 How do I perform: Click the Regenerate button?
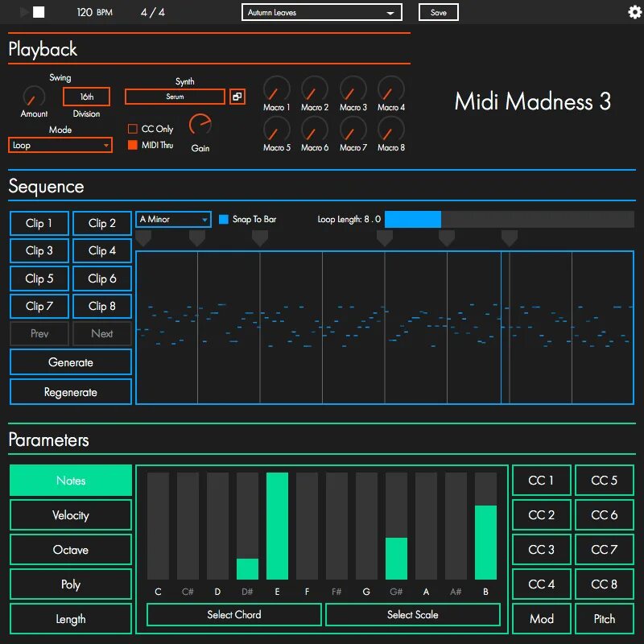coord(71,392)
